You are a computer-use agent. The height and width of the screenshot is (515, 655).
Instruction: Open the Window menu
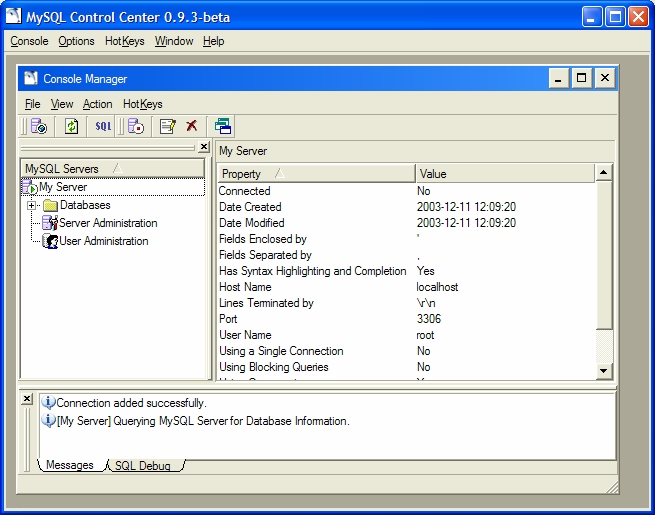pyautogui.click(x=174, y=41)
